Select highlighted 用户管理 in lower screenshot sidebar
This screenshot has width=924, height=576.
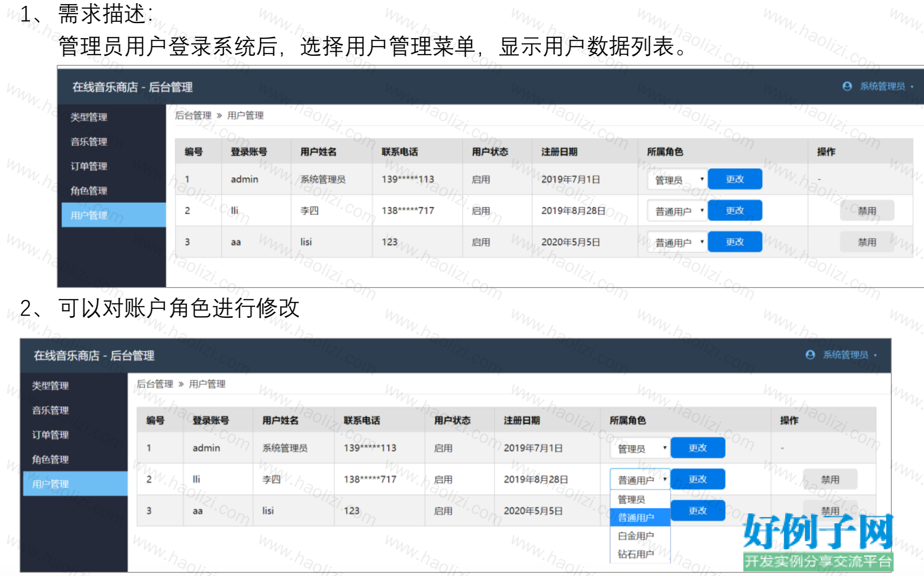point(75,483)
